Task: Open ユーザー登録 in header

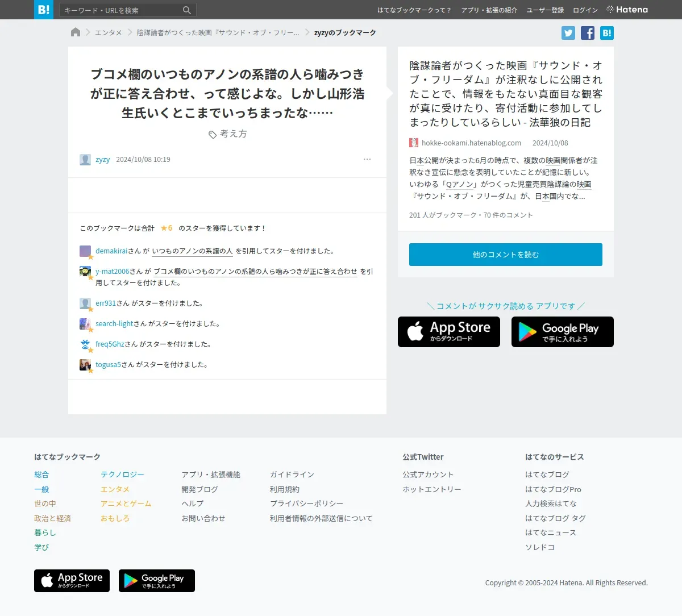Action: [x=545, y=10]
